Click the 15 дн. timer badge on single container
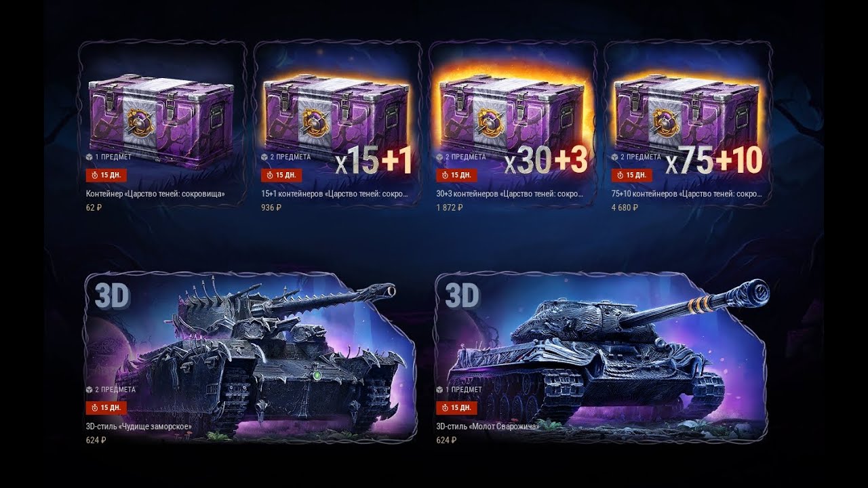868x488 pixels. (x=106, y=176)
